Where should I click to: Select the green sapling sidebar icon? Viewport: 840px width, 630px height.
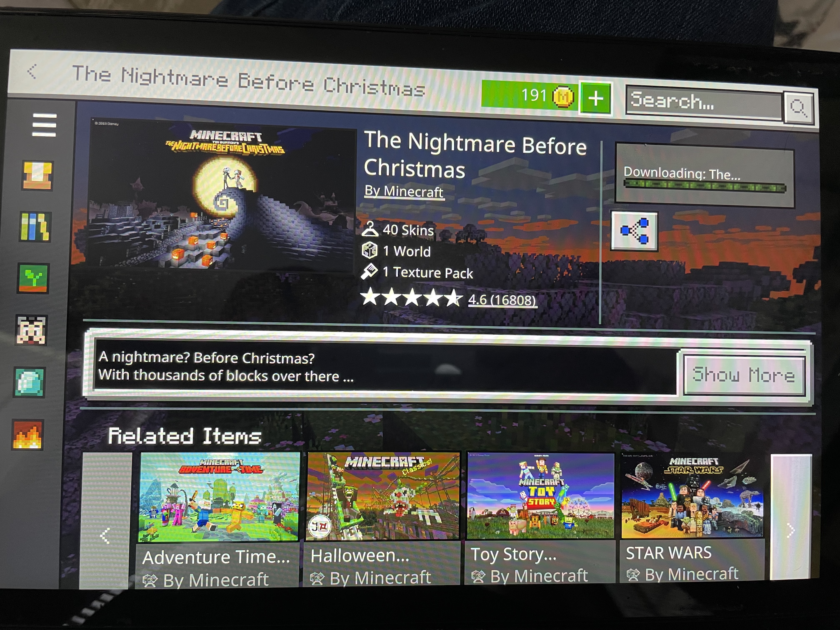tap(33, 278)
